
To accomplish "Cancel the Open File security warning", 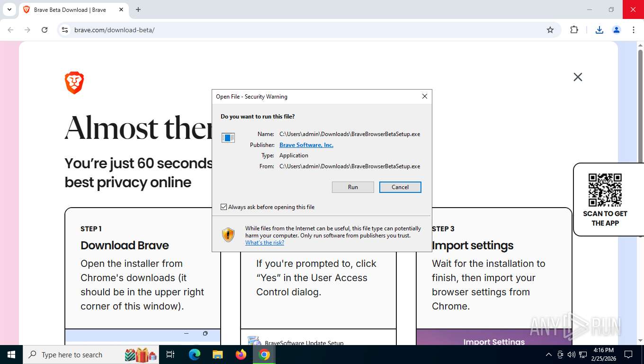I will click(400, 187).
